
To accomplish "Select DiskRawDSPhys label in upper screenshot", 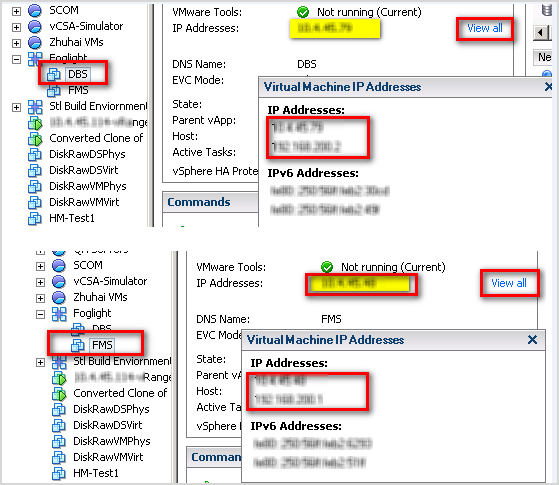I will pos(87,154).
